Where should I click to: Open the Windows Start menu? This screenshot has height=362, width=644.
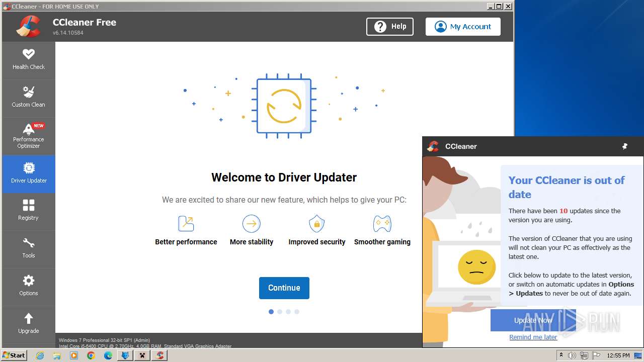pos(14,355)
